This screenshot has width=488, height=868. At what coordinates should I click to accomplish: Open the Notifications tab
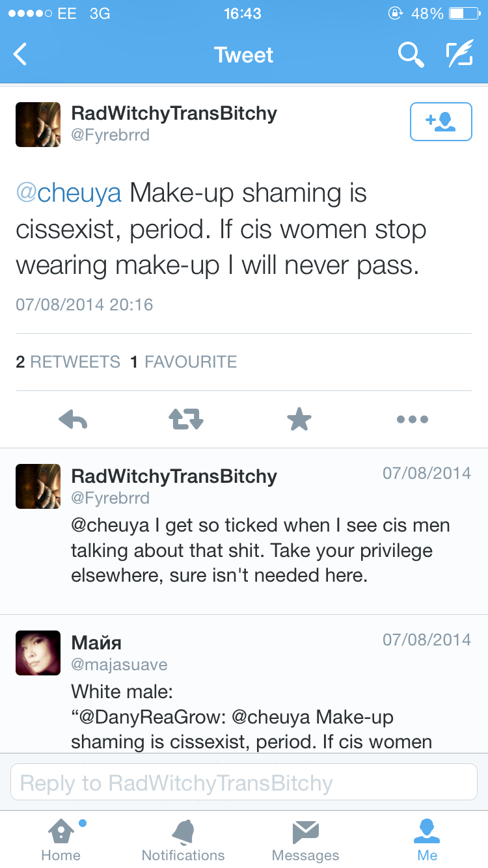pyautogui.click(x=183, y=839)
